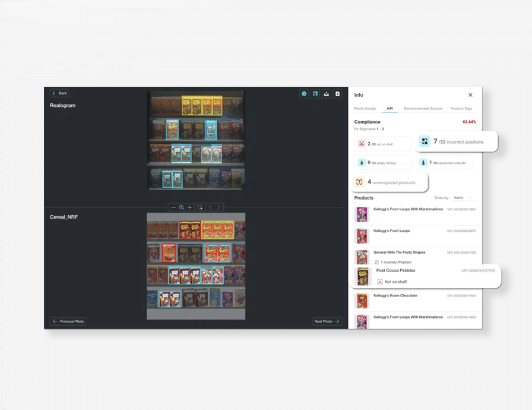Go back using the Back button
The height and width of the screenshot is (410, 532).
tap(60, 93)
